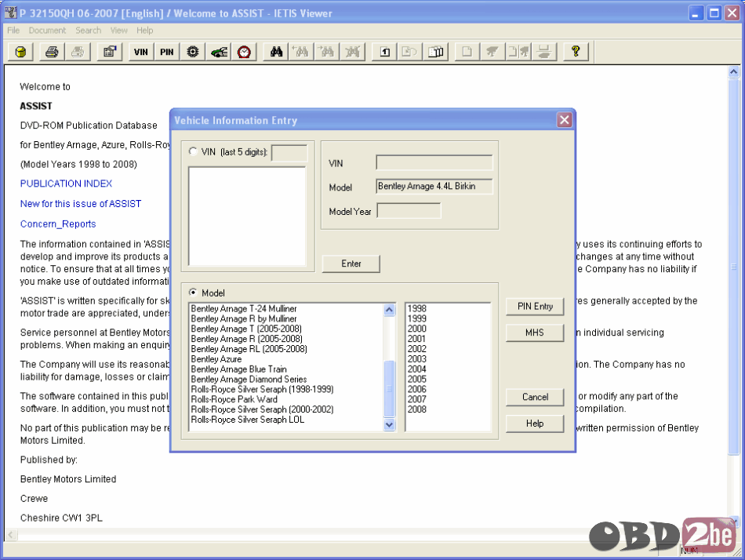Click the greyed page return icon
Viewport: 745px width, 560px height.
(x=409, y=52)
